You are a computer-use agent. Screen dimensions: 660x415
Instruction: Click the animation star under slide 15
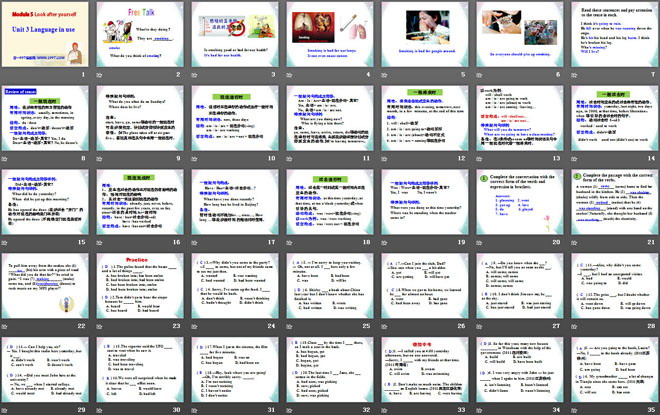[x=5, y=242]
